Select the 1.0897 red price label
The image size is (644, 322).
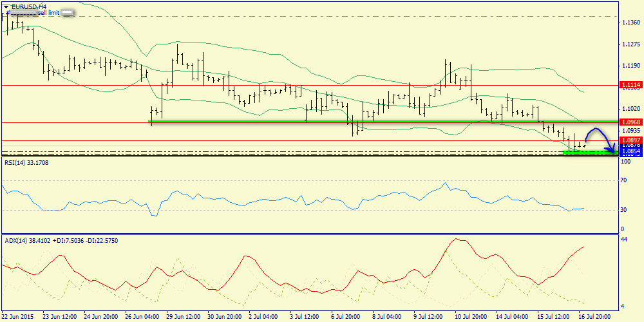point(630,140)
